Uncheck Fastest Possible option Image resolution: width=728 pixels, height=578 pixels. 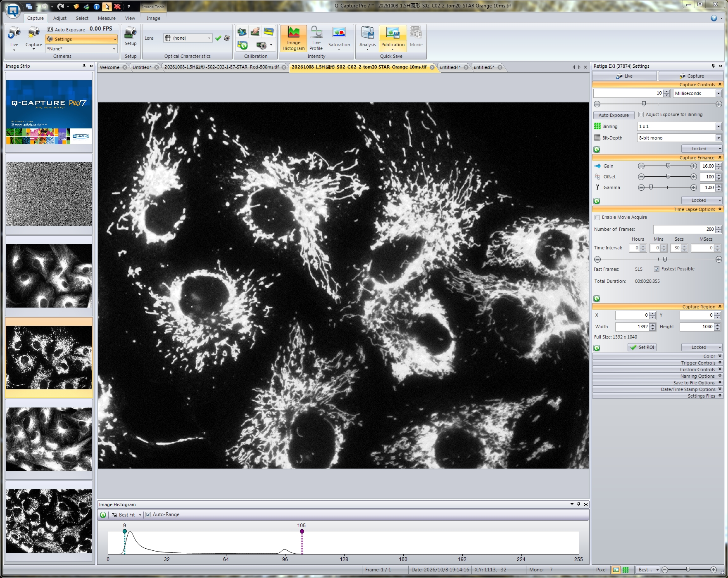pos(657,269)
